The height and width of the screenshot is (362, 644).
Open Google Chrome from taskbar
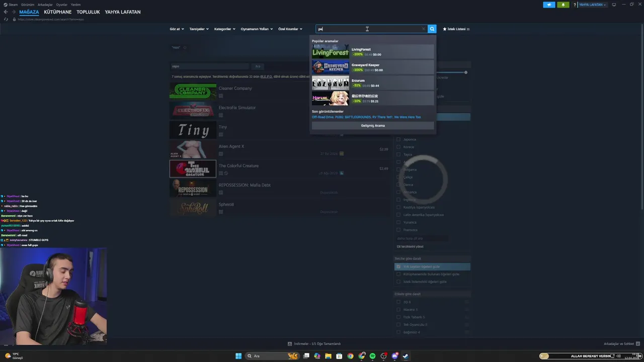pyautogui.click(x=350, y=356)
